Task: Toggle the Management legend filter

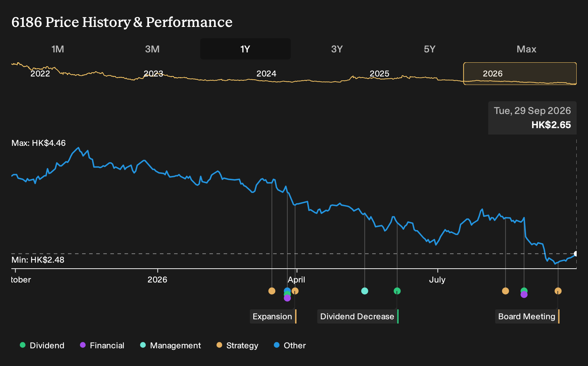Action: pos(171,345)
